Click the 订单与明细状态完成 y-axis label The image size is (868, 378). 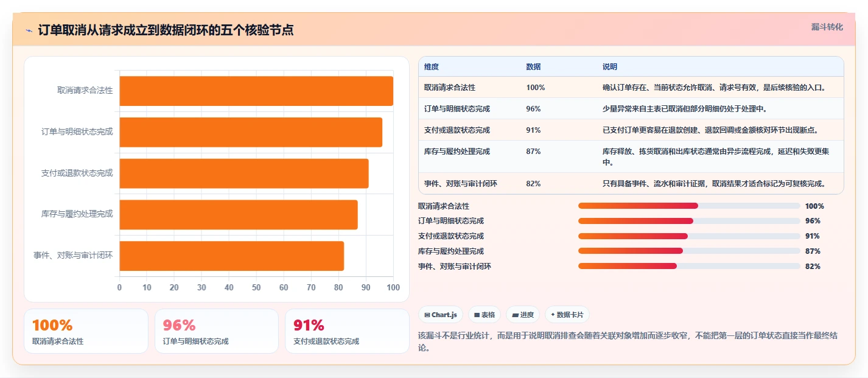click(77, 131)
